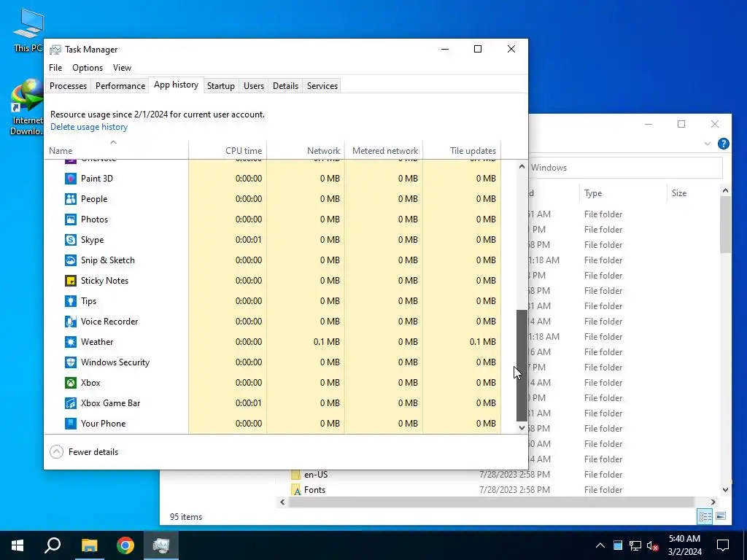Click the Snip & Sketch icon
Image resolution: width=747 pixels, height=560 pixels.
71,260
